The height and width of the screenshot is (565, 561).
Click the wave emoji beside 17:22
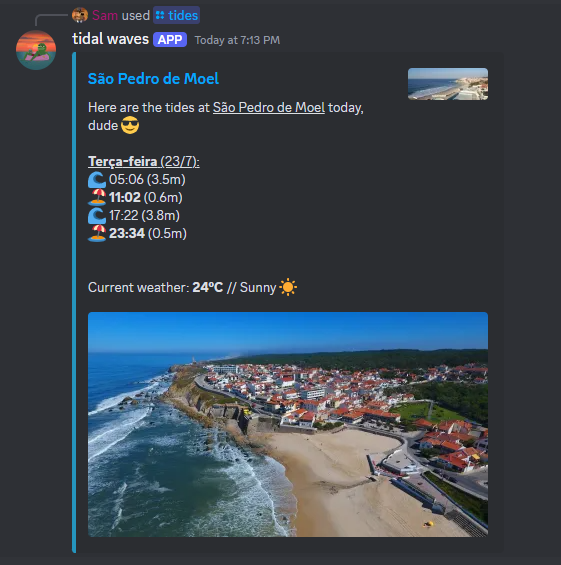coord(97,215)
